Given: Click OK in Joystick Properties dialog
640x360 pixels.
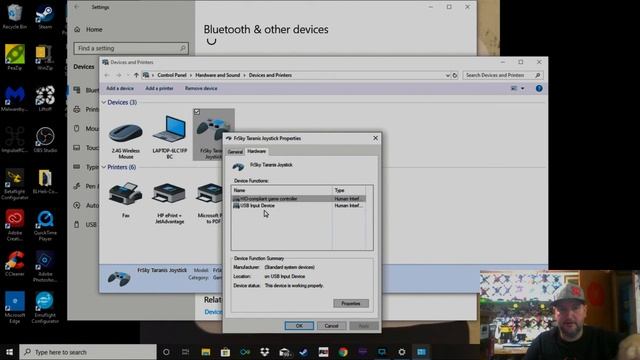Looking at the screenshot, I should click(299, 326).
